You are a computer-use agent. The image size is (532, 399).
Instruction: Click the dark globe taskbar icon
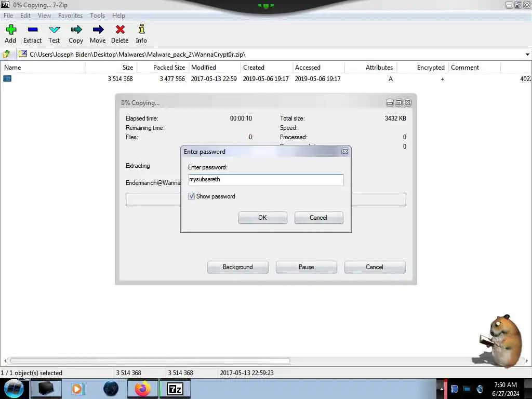[x=111, y=389]
